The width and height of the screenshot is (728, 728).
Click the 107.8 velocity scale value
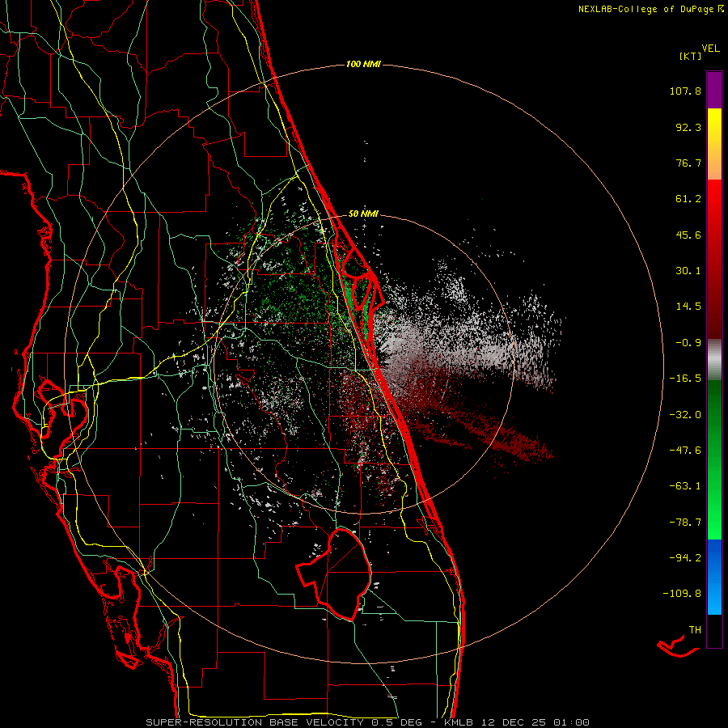(x=685, y=91)
